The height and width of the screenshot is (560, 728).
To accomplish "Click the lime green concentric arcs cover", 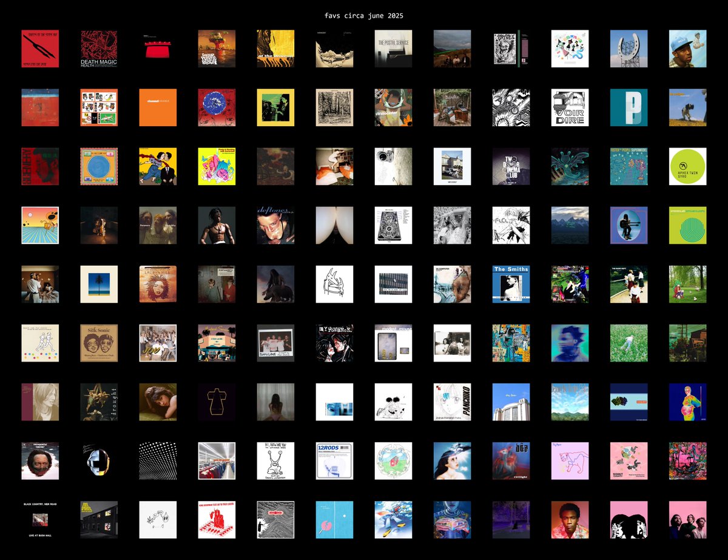I will tap(687, 225).
